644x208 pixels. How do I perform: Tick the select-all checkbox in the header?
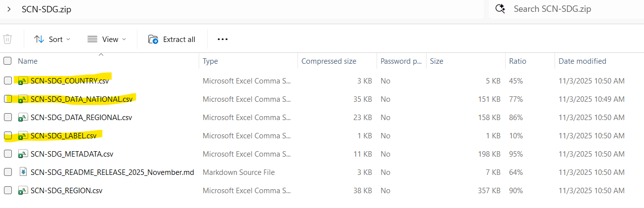(x=7, y=61)
